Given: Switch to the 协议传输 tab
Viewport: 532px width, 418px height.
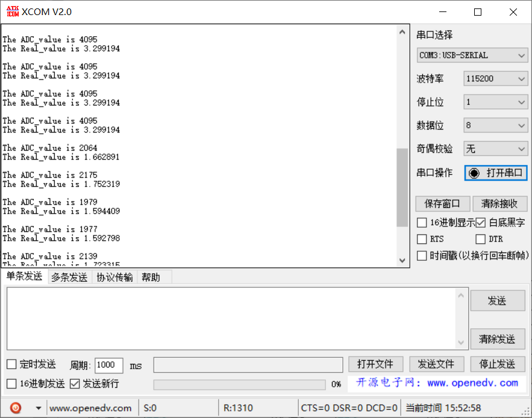Looking at the screenshot, I should [114, 276].
